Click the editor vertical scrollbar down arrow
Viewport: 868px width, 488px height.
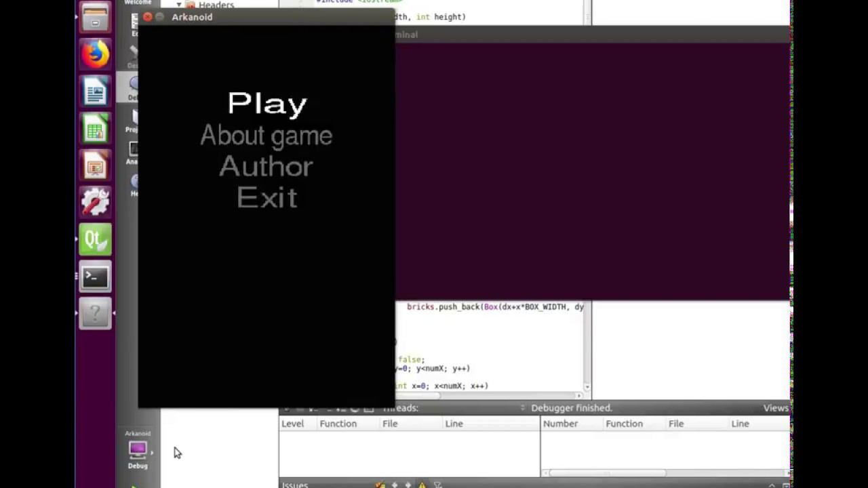point(587,387)
